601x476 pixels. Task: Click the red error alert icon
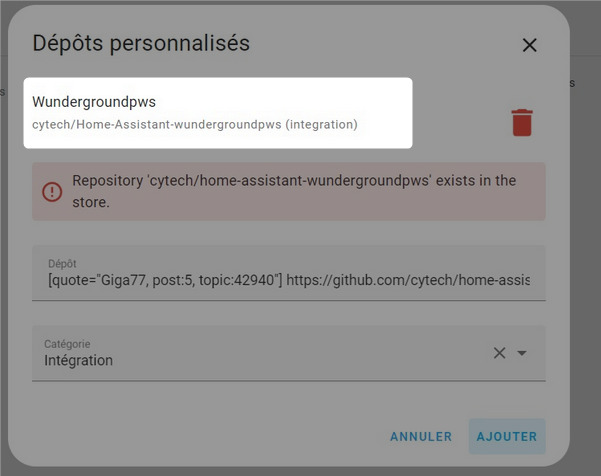pos(52,191)
